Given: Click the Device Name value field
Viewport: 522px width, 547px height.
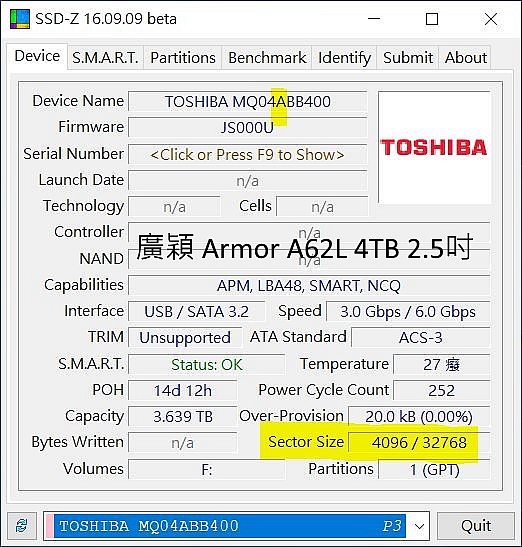Looking at the screenshot, I should [x=247, y=102].
